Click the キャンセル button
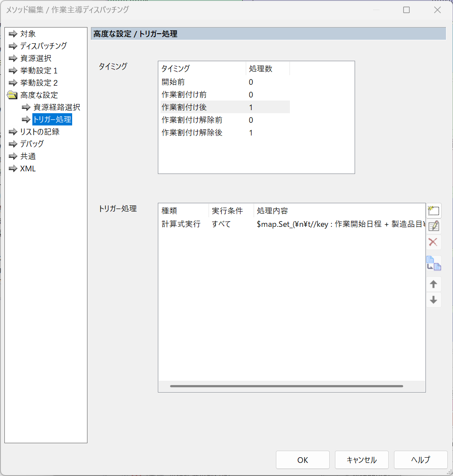This screenshot has height=476, width=453. (362, 460)
